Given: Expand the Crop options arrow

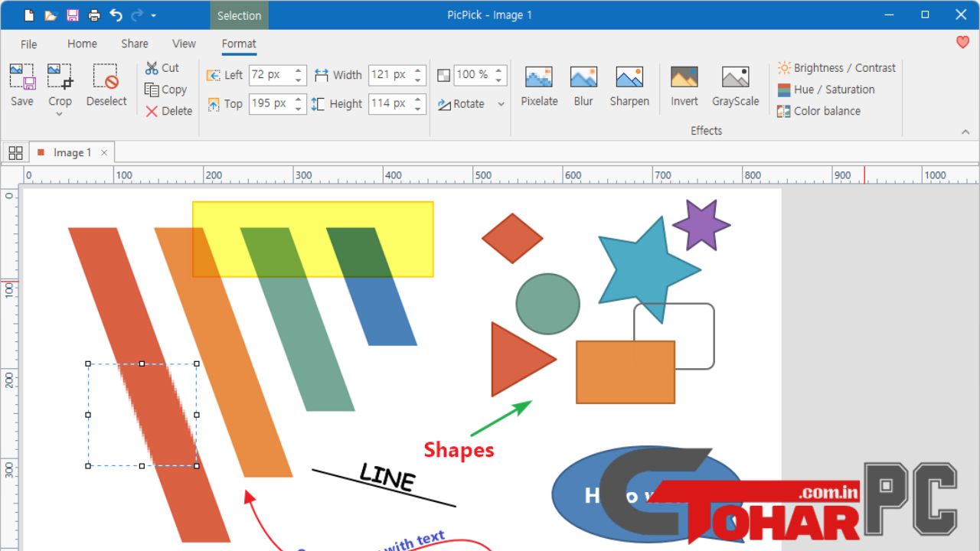Looking at the screenshot, I should click(60, 114).
